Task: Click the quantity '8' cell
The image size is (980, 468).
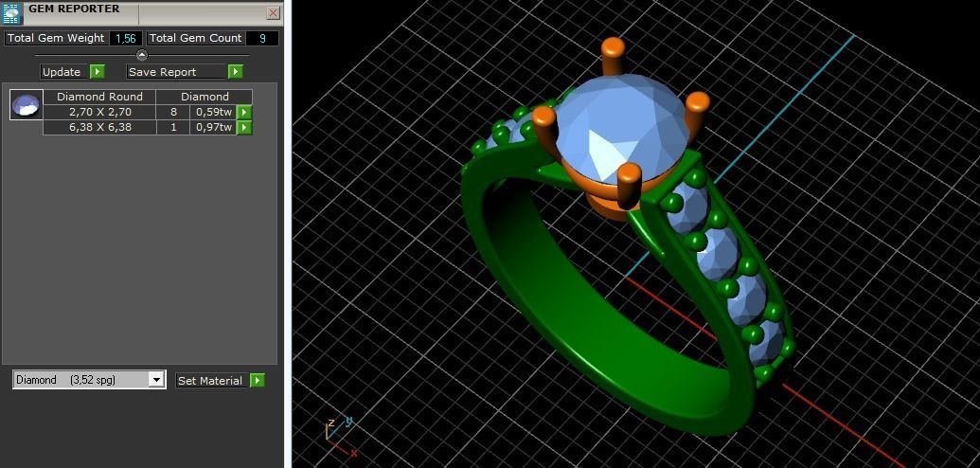Action: pos(174,112)
